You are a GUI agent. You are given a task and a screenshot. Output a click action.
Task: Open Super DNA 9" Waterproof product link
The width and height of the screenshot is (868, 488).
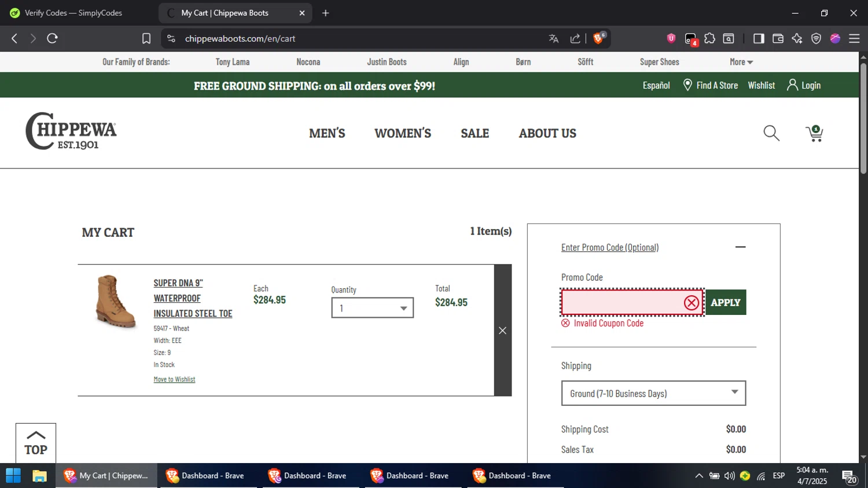(x=193, y=298)
